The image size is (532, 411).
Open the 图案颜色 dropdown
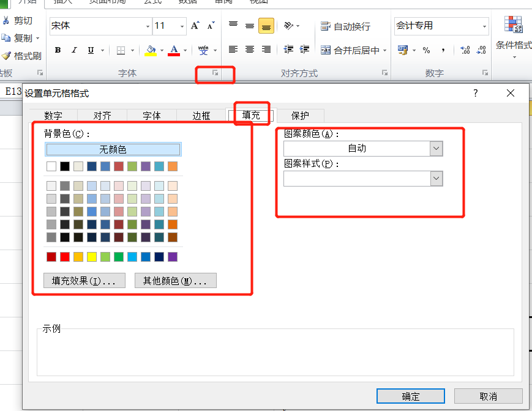pos(436,148)
